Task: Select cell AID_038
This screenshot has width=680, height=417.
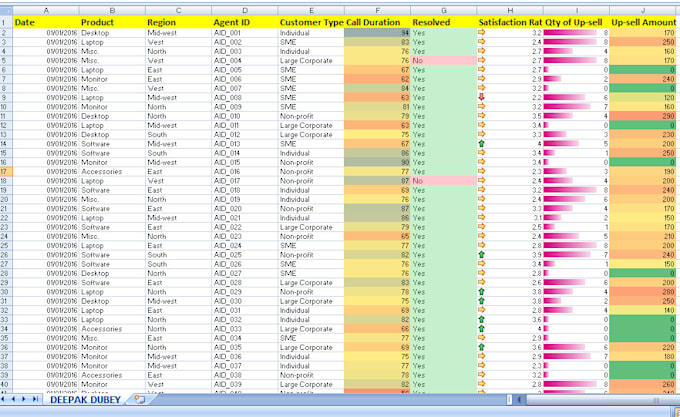Action: click(245, 375)
